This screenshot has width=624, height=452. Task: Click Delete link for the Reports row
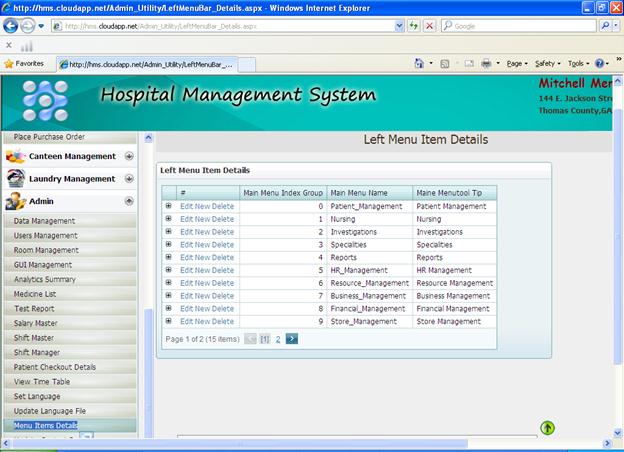(x=223, y=257)
